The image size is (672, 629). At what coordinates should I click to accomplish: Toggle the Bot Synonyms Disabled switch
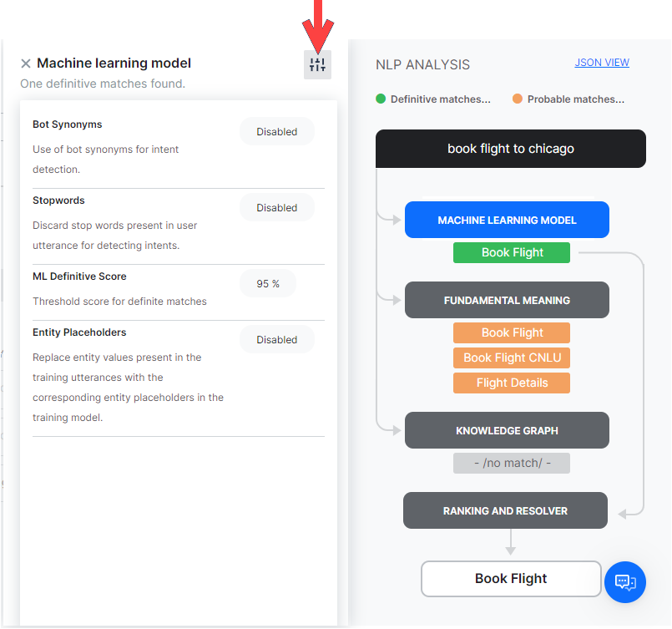(x=276, y=132)
